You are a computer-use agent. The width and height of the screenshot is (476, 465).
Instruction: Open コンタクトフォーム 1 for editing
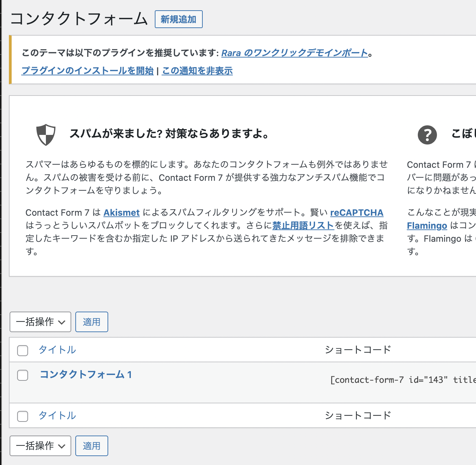tap(86, 375)
